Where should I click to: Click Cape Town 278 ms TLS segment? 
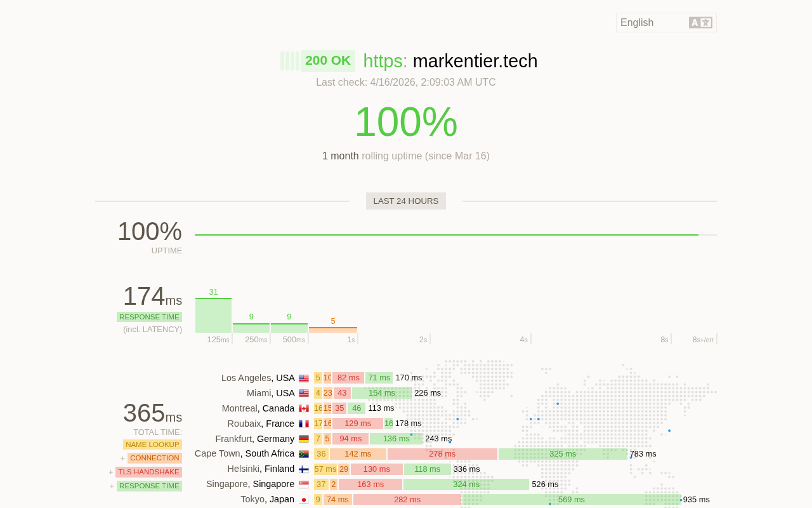tap(442, 454)
